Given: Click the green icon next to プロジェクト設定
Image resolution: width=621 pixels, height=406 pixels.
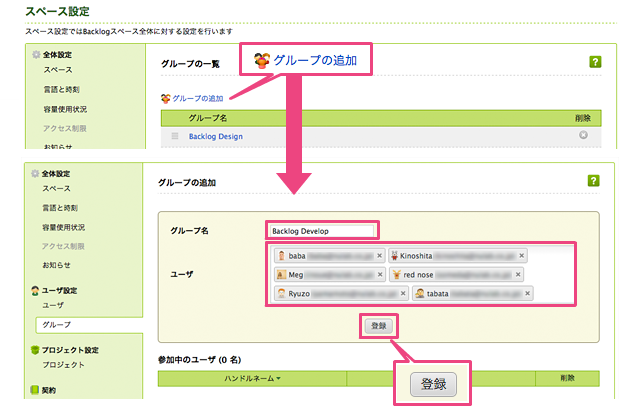Looking at the screenshot, I should click(35, 350).
